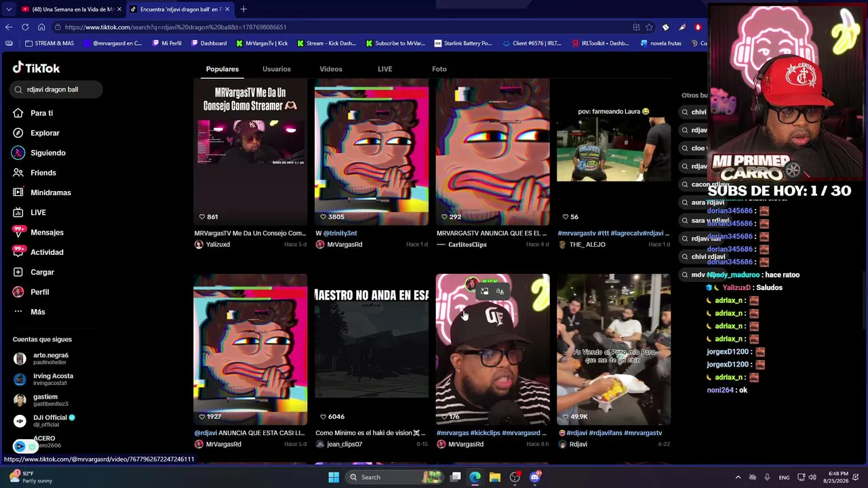Open Minidramas in the sidebar
This screenshot has width=868, height=488.
pos(50,192)
